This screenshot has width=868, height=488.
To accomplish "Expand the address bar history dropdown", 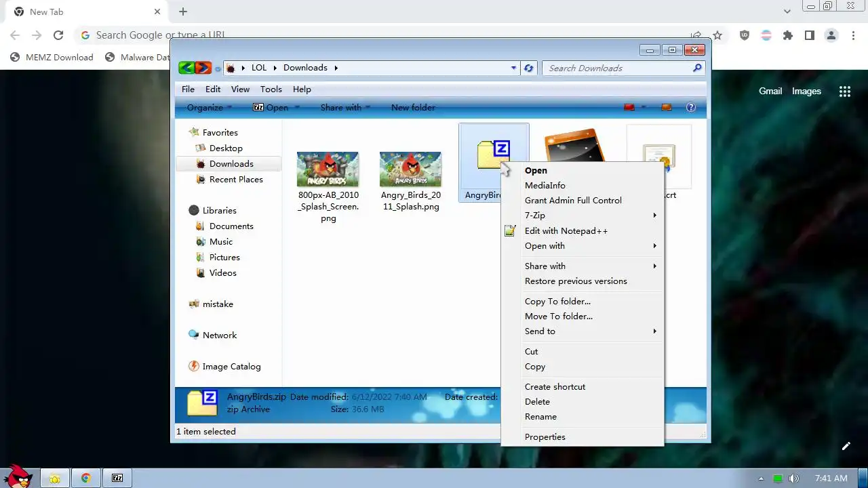I will [x=513, y=68].
